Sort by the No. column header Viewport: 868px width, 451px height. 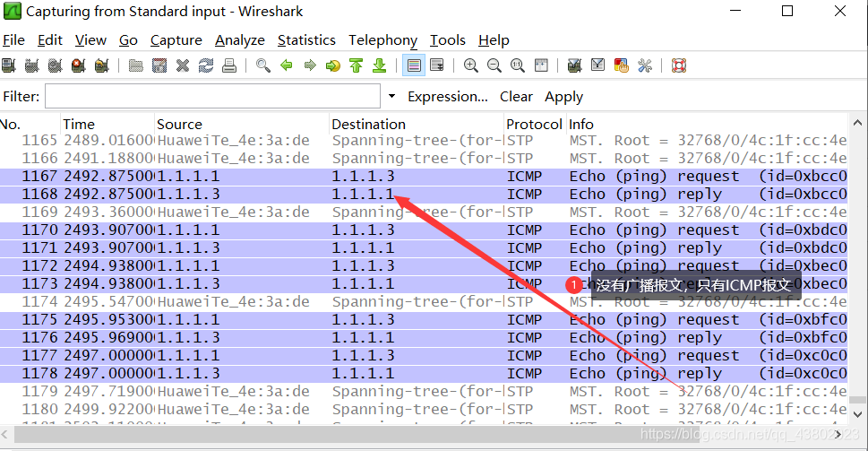pyautogui.click(x=30, y=124)
